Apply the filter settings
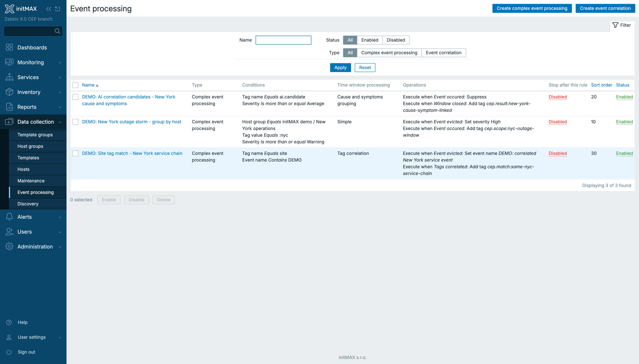The height and width of the screenshot is (364, 639). pos(340,68)
